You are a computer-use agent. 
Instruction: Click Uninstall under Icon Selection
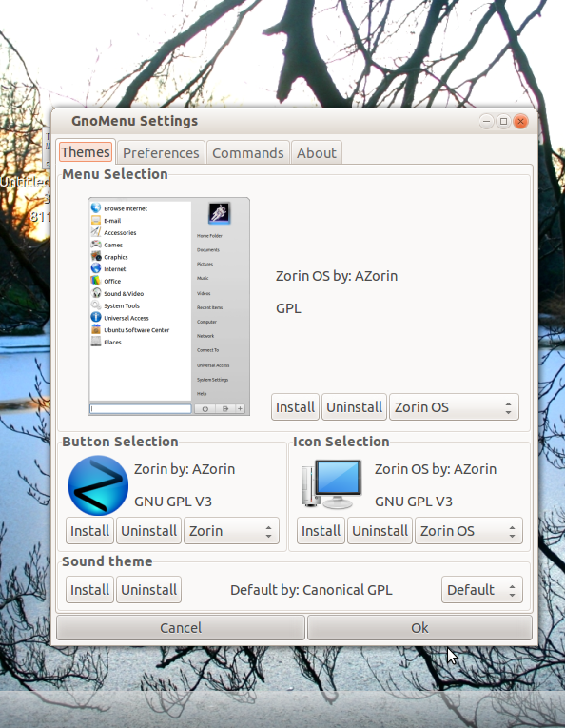tap(380, 531)
